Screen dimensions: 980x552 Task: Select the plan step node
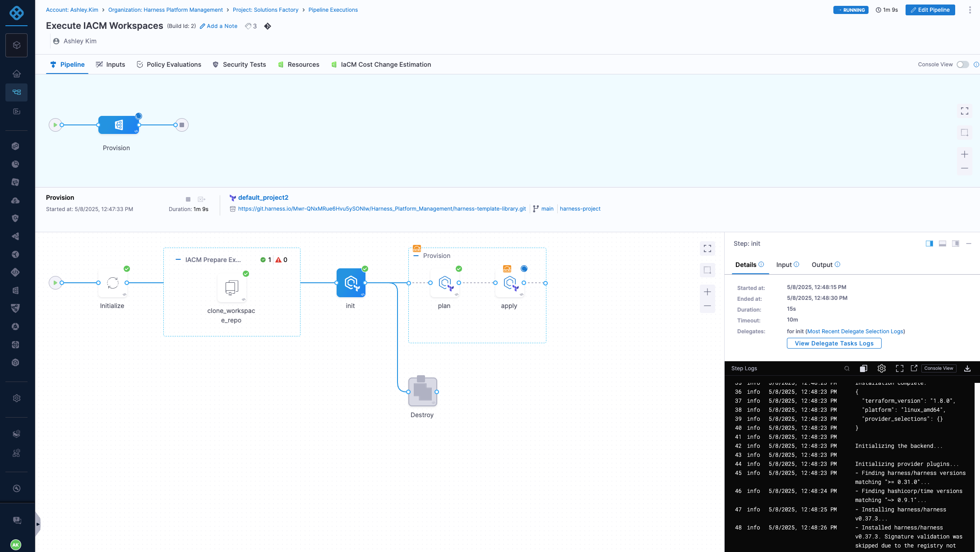pyautogui.click(x=444, y=283)
